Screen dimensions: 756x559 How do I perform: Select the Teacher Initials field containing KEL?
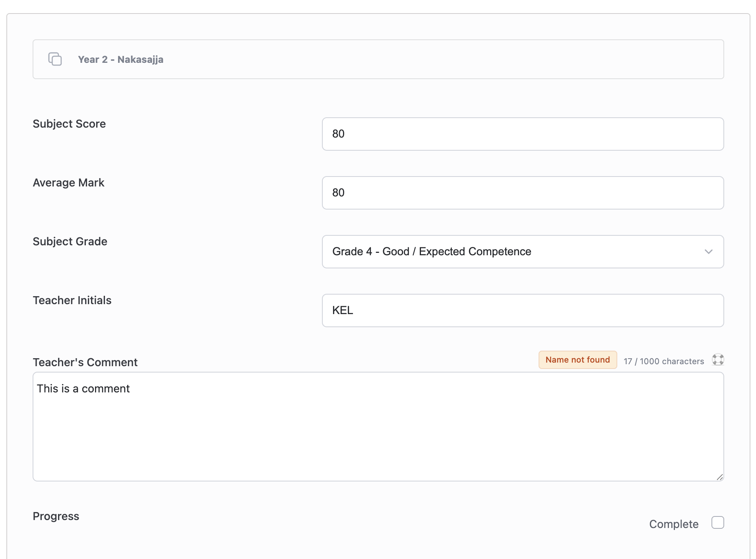(522, 311)
